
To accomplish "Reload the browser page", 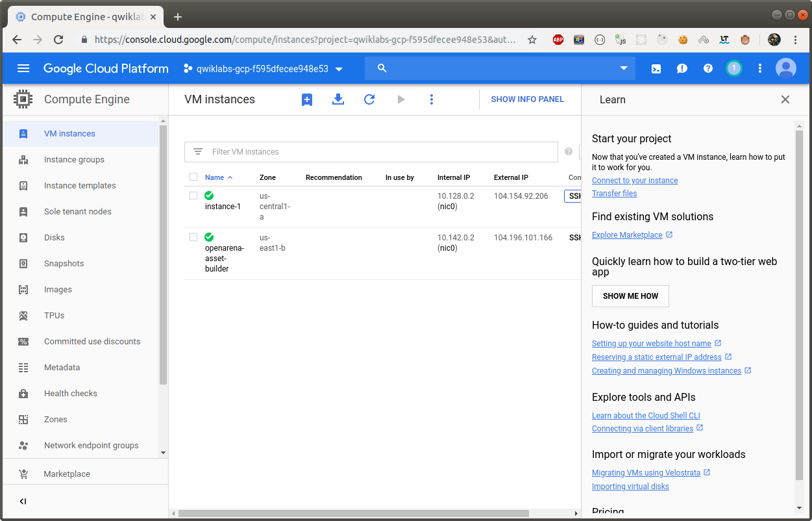I will click(x=58, y=40).
